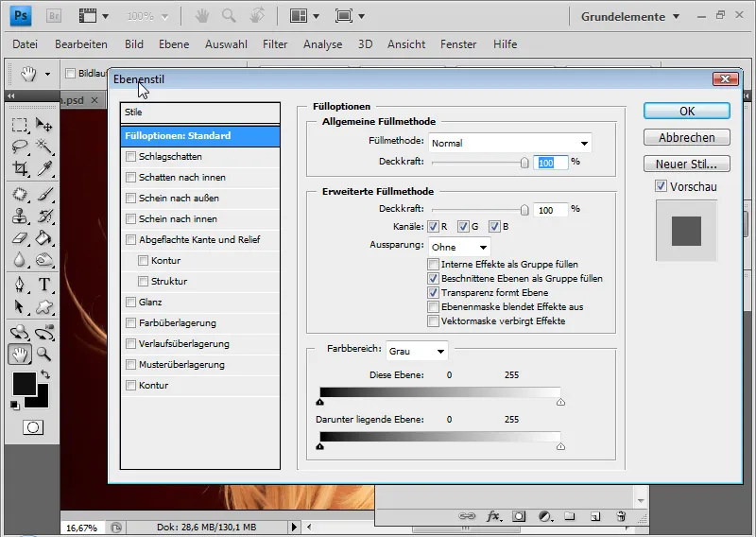756x537 pixels.
Task: Click the delete layer trash icon
Action: [x=621, y=516]
